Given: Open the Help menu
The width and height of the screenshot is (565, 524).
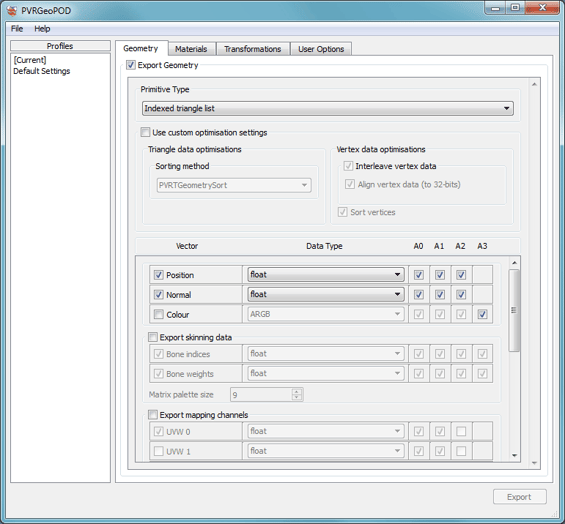Looking at the screenshot, I should (42, 29).
